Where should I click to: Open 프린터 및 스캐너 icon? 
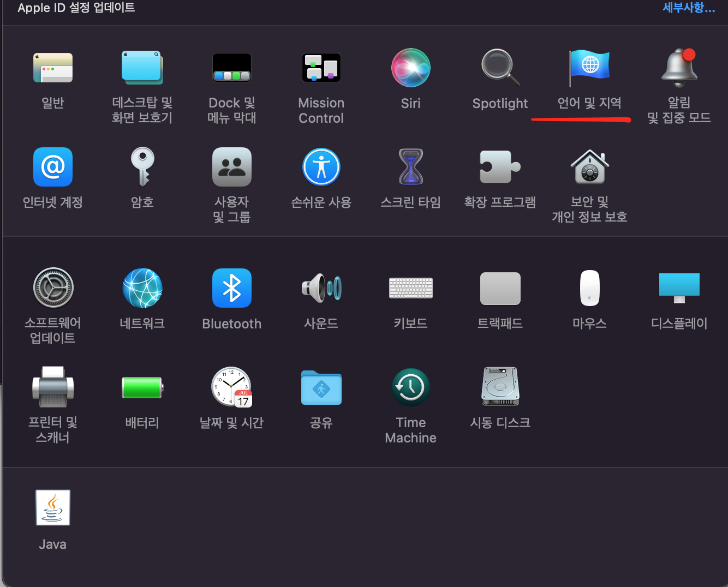pyautogui.click(x=53, y=387)
